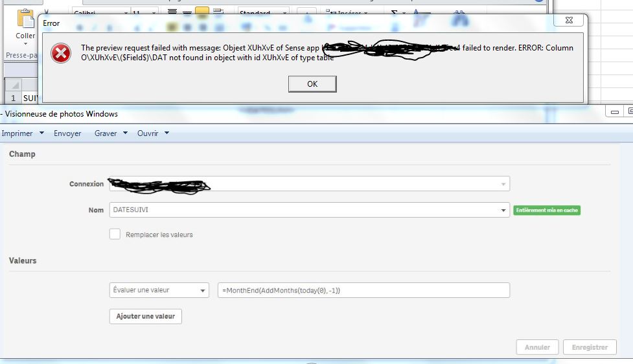Viewport: 633px width, 364px height.
Task: Click Excel cell A1 starting with SUI
Action: pos(30,98)
